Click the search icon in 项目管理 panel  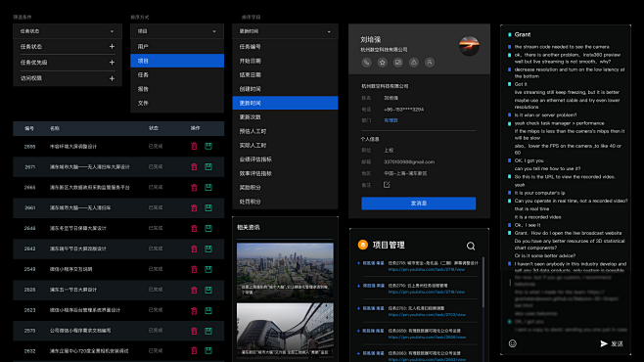471,246
